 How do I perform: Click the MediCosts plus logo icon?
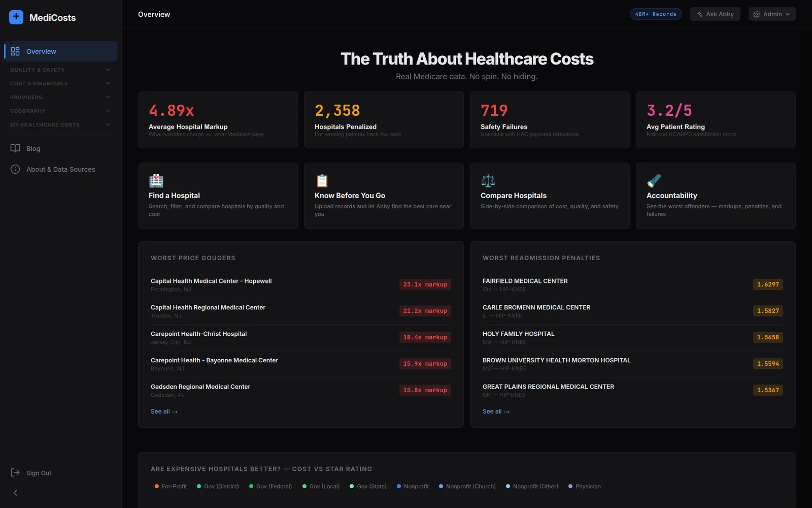click(x=16, y=17)
